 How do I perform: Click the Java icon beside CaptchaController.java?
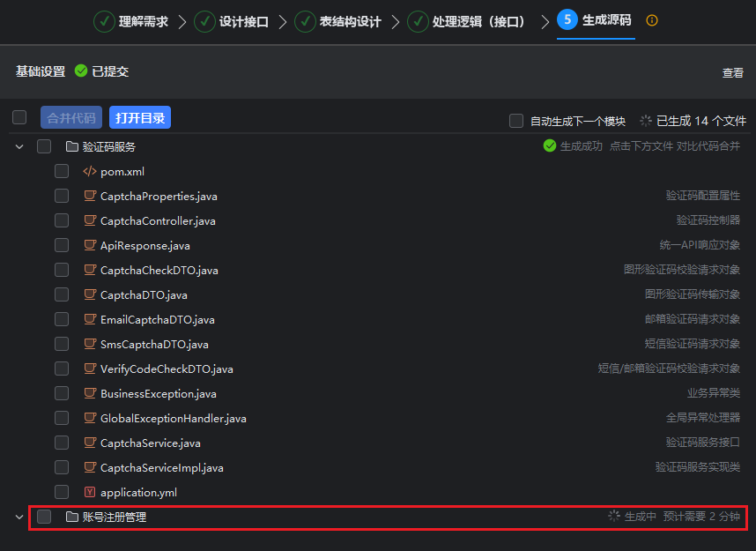(89, 220)
